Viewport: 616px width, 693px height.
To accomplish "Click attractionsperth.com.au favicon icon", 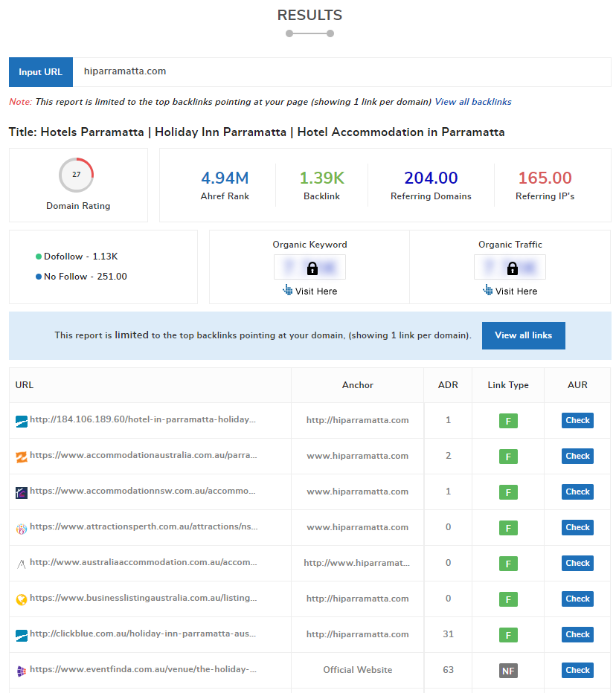I will click(x=22, y=528).
